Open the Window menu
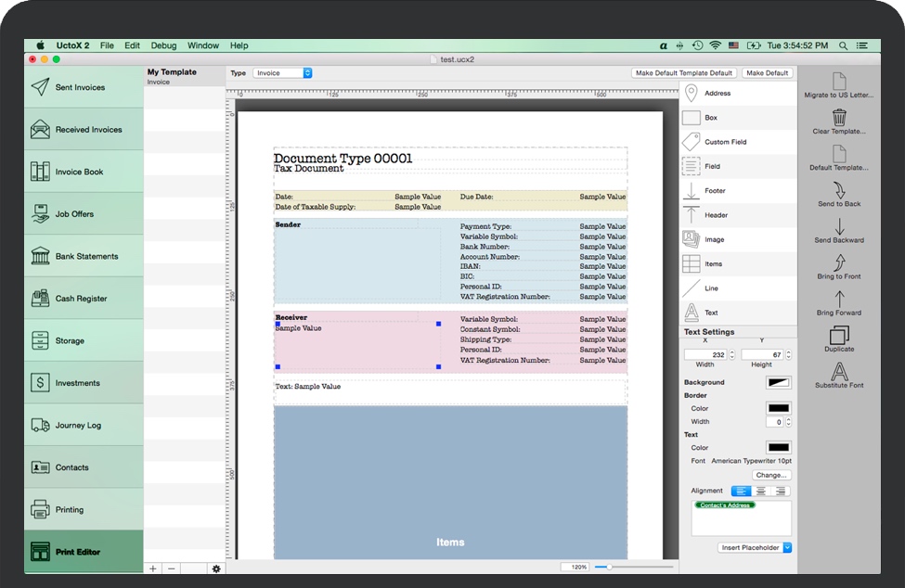Viewport: 905px width, 588px height. 203,45
